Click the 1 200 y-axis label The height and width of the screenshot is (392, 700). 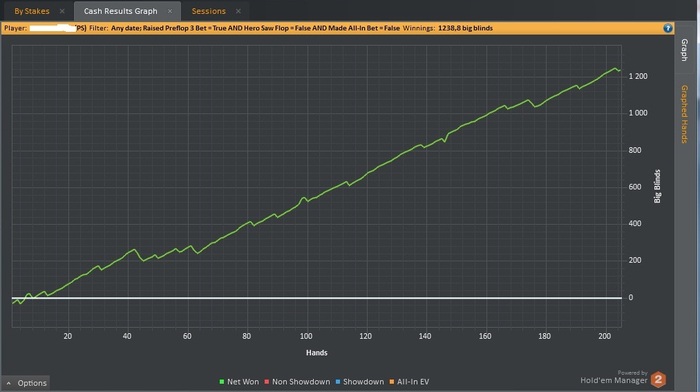click(x=638, y=76)
